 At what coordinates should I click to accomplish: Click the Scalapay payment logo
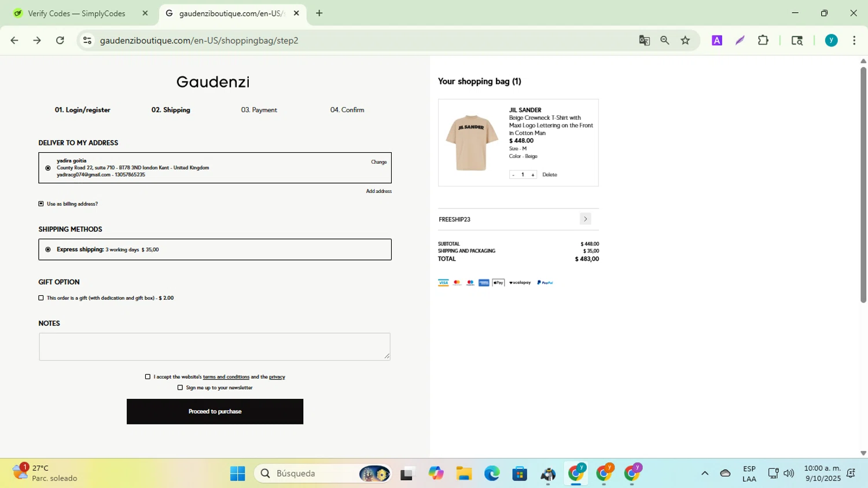click(x=520, y=282)
